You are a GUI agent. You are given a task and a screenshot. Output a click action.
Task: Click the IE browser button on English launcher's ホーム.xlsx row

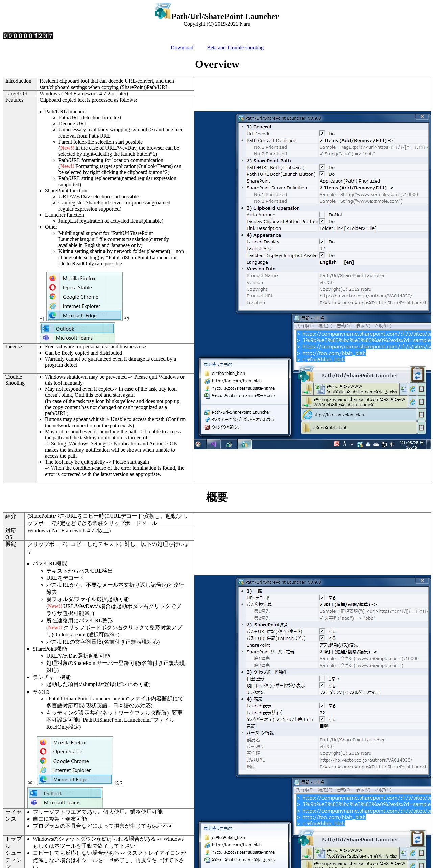(413, 389)
